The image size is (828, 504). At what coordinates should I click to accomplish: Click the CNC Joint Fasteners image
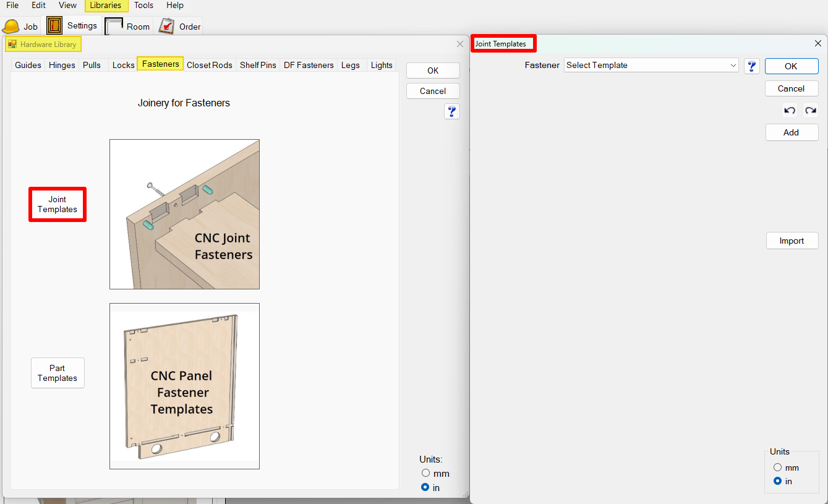click(184, 214)
